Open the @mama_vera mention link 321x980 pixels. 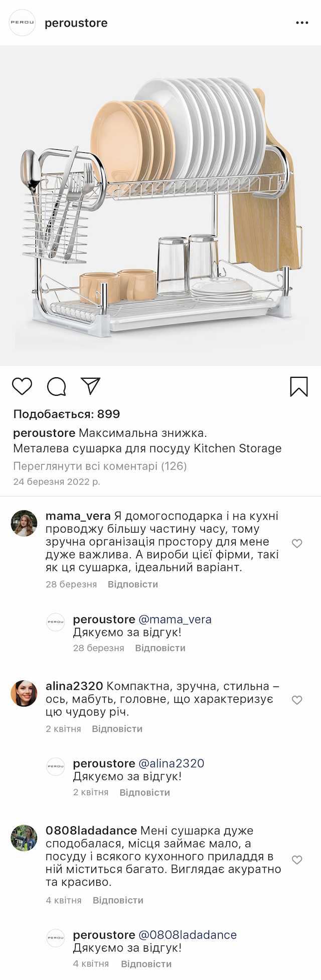(175, 619)
